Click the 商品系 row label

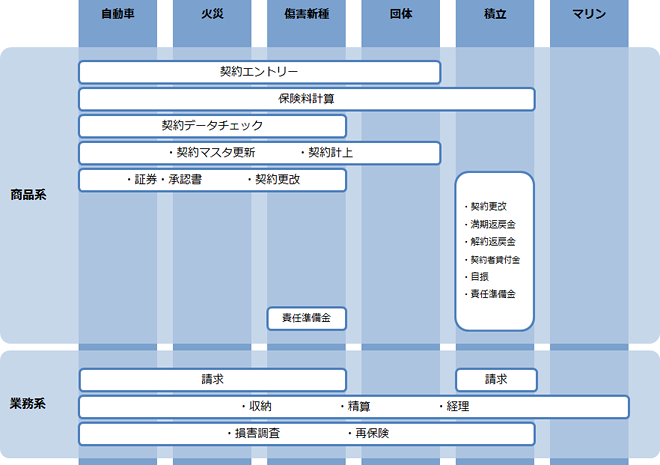click(28, 194)
